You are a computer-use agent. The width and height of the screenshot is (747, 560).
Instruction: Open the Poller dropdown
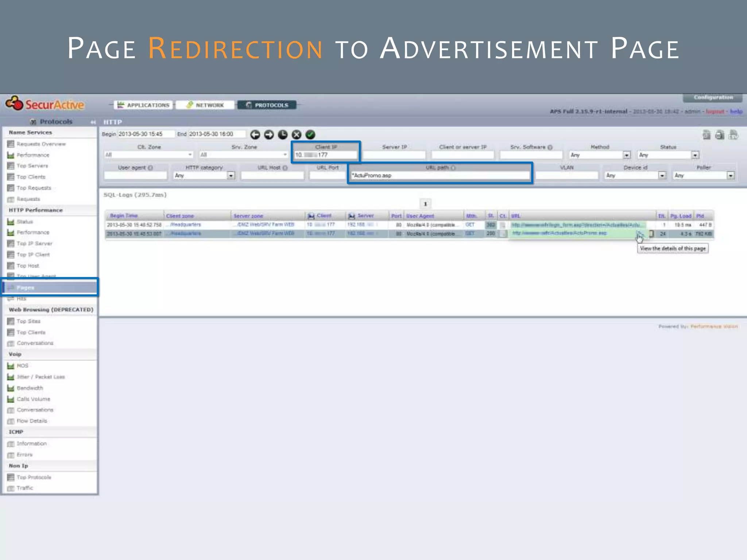[704, 176]
